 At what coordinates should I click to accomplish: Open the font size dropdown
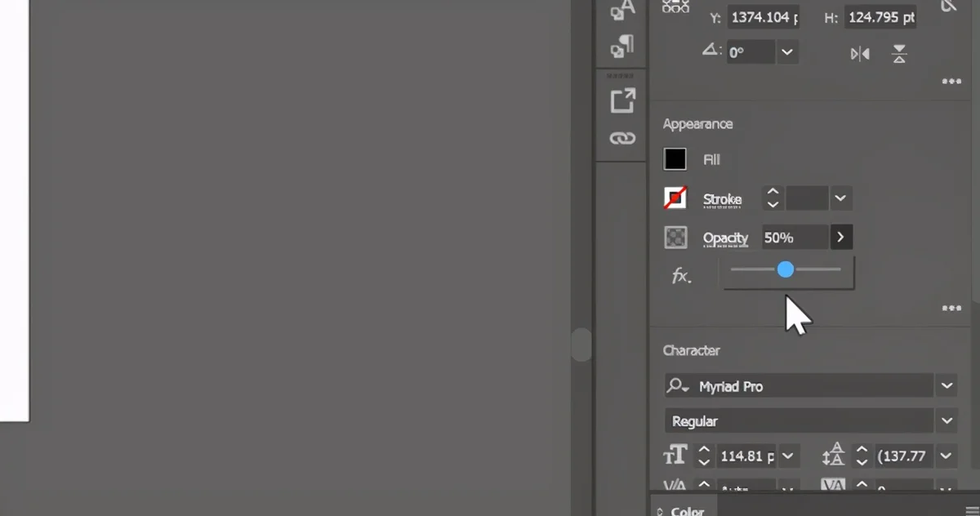pyautogui.click(x=787, y=456)
